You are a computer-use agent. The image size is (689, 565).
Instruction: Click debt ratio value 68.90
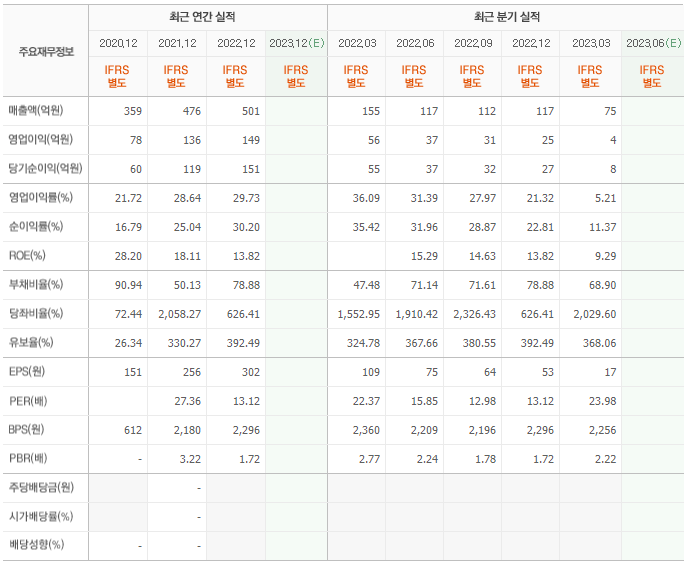[602, 285]
